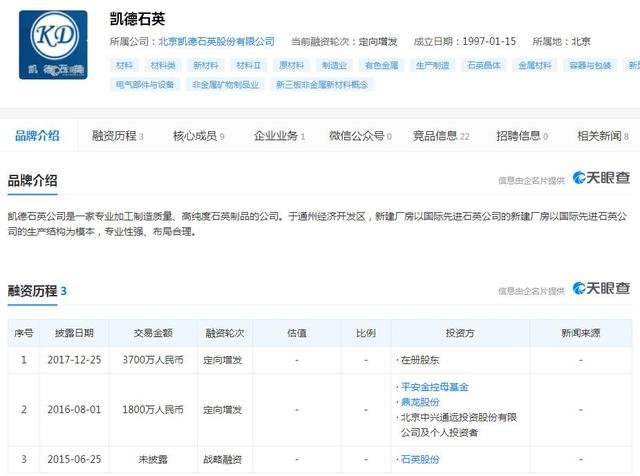Select the 石英晶体 tag
The image size is (640, 476).
point(484,65)
